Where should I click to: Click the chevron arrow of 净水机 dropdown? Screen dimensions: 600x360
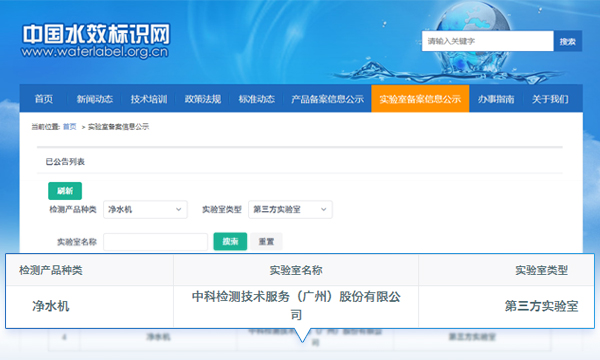[178, 209]
